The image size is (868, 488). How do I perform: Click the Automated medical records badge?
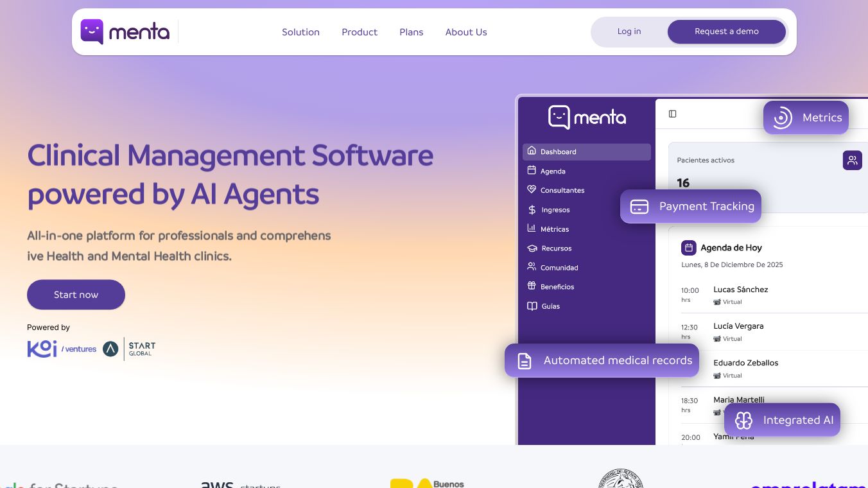pos(602,360)
